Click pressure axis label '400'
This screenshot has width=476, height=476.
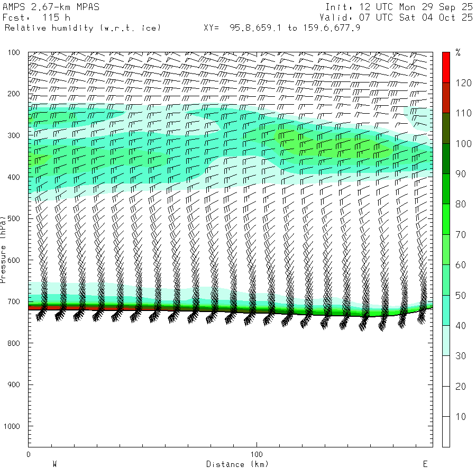(14, 177)
